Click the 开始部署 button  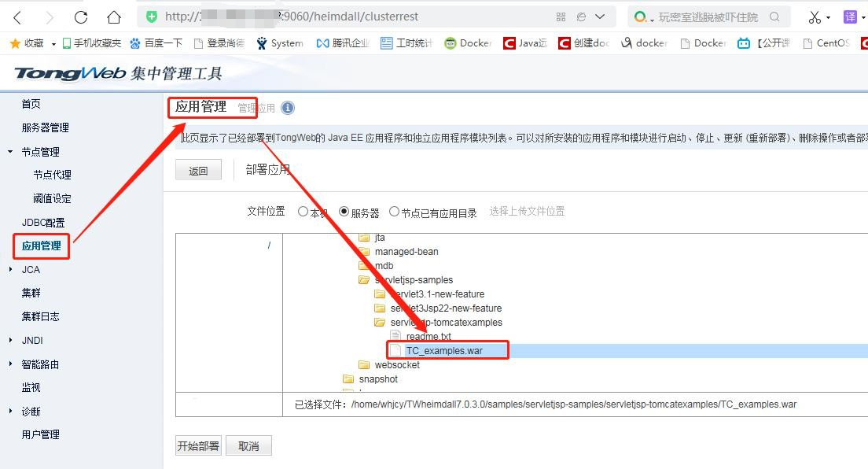(x=198, y=445)
